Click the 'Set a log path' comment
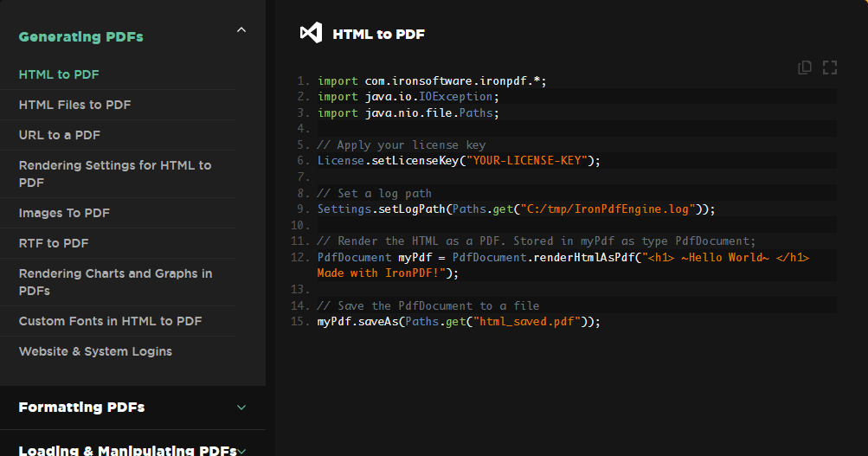Screen dimensions: 868x456 [374, 193]
